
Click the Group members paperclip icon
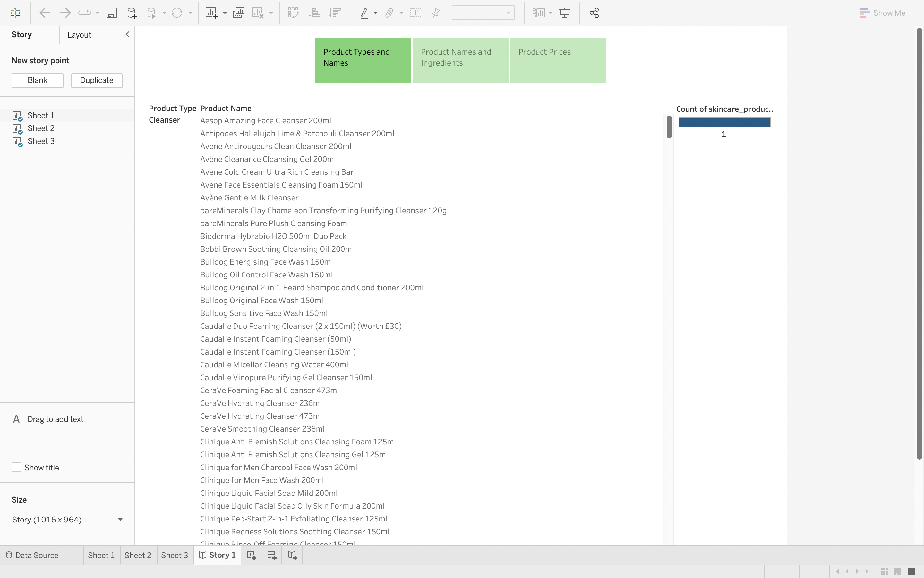389,13
